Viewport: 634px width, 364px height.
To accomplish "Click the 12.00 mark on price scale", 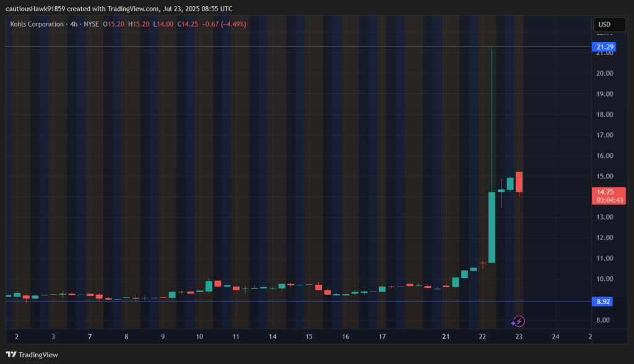I will point(604,238).
